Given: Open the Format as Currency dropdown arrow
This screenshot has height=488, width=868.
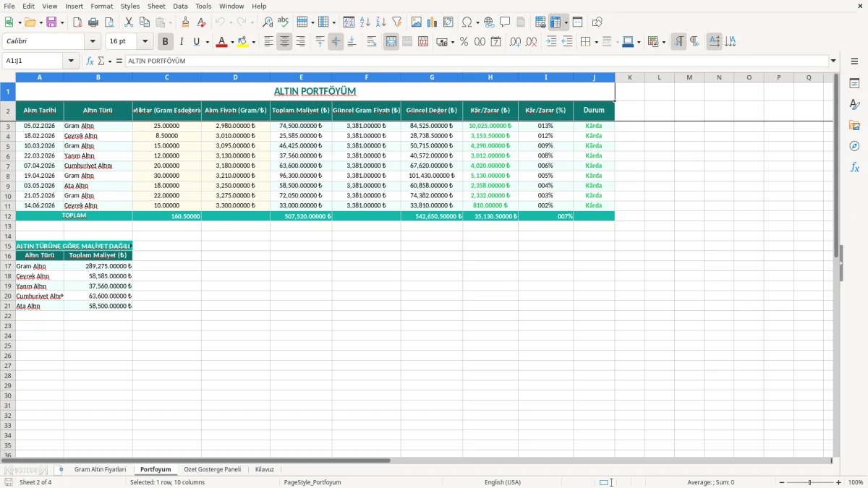Looking at the screenshot, I should coord(452,42).
